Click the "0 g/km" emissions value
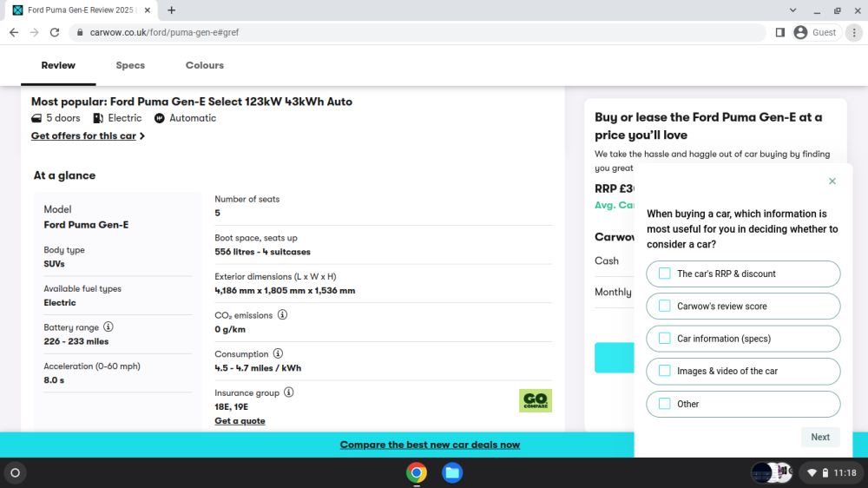This screenshot has height=488, width=868. click(x=230, y=329)
